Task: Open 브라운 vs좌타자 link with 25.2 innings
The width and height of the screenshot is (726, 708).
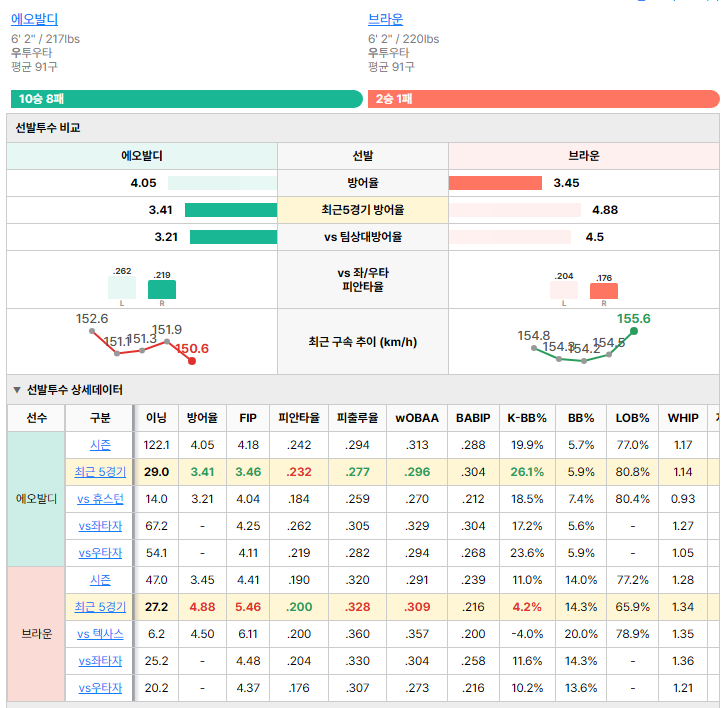Action: (100, 660)
